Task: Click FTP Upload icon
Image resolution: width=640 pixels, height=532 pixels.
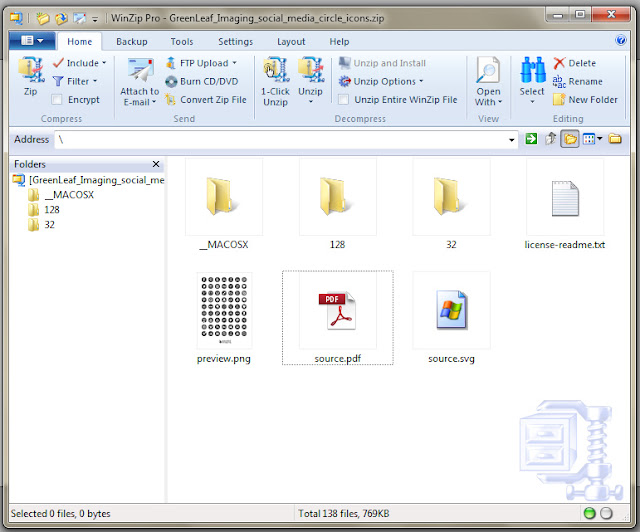Action: 171,63
